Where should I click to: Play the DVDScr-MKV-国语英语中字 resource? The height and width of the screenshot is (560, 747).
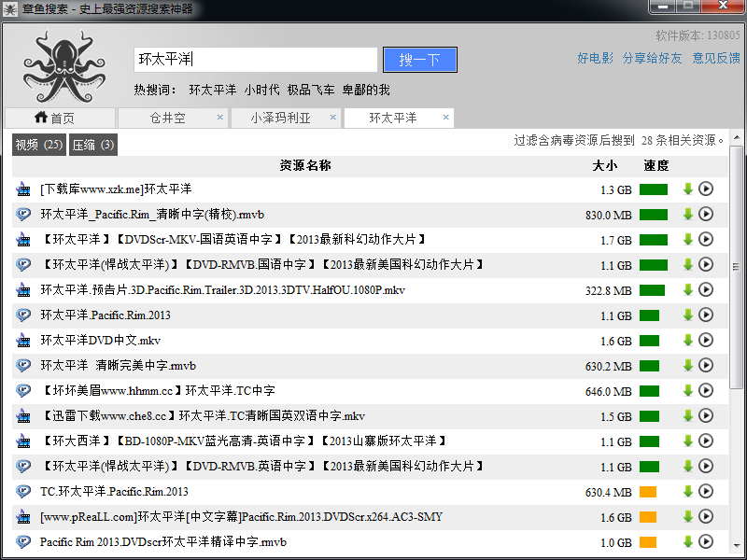pyautogui.click(x=706, y=240)
